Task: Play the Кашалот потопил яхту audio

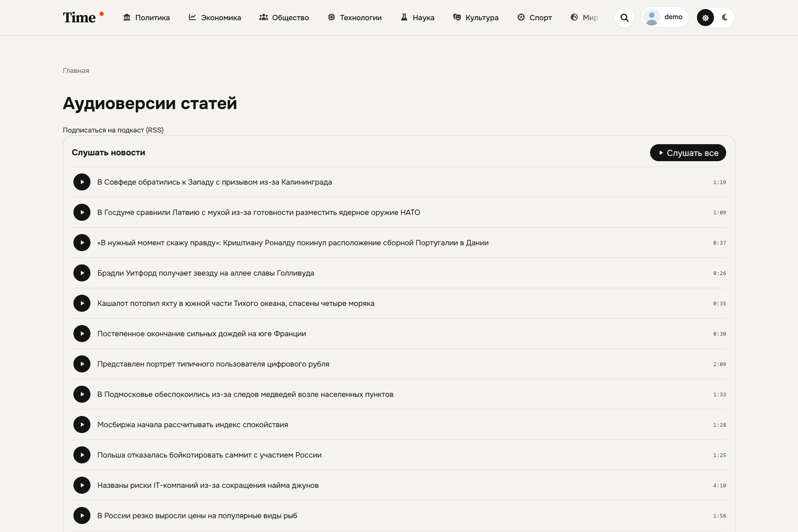Action: (82, 303)
